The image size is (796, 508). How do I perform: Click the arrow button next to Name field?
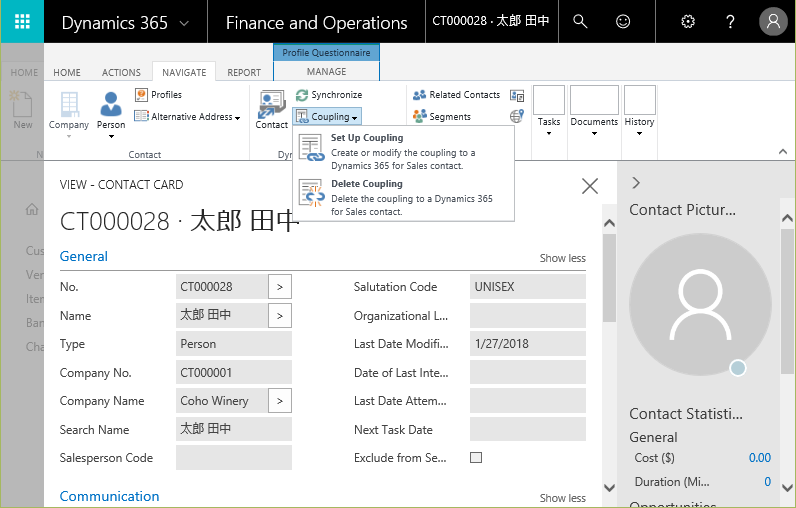[x=280, y=316]
